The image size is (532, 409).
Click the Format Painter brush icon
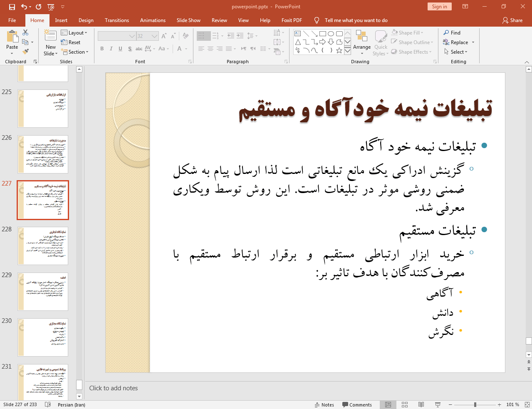(x=25, y=52)
